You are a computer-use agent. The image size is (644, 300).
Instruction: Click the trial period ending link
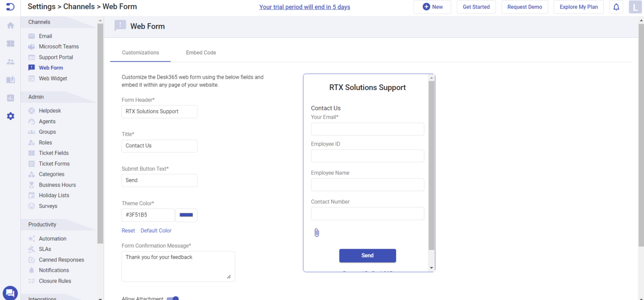click(x=304, y=7)
